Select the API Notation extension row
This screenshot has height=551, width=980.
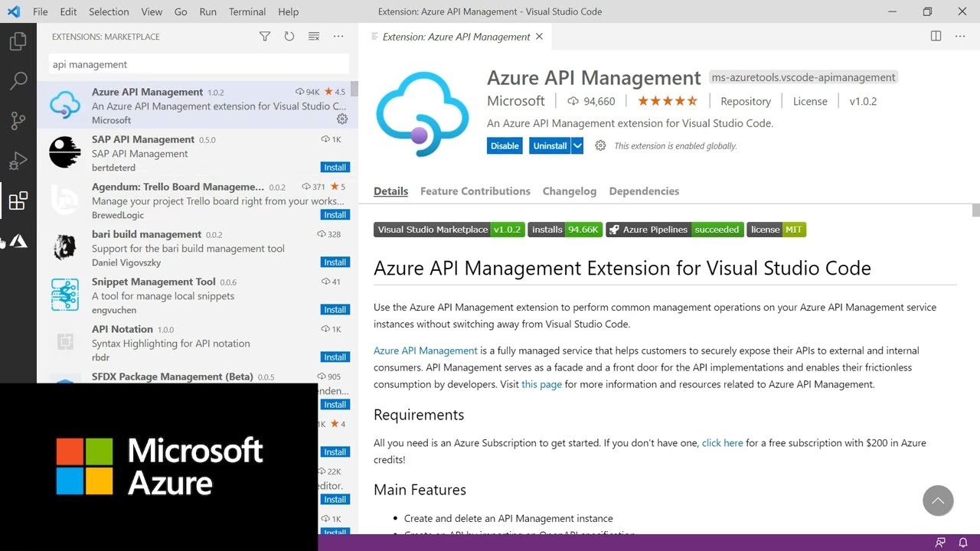coord(198,343)
